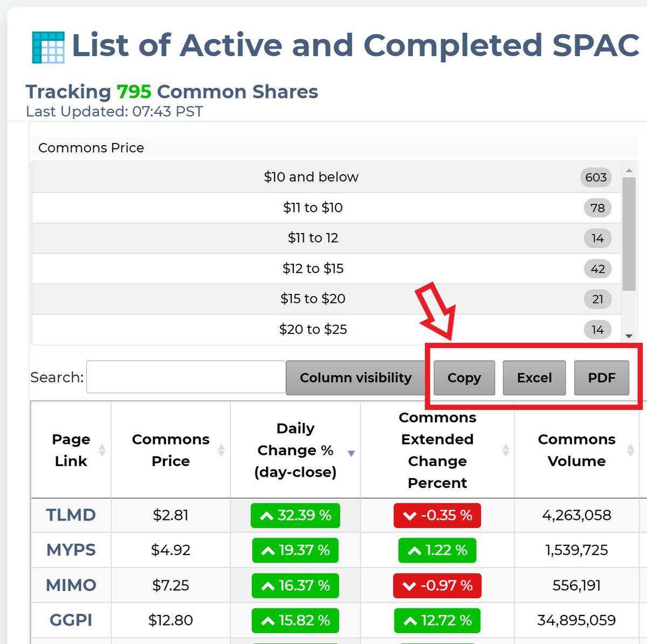Click the red down-arrow badge showing -0.97 %

point(437,586)
